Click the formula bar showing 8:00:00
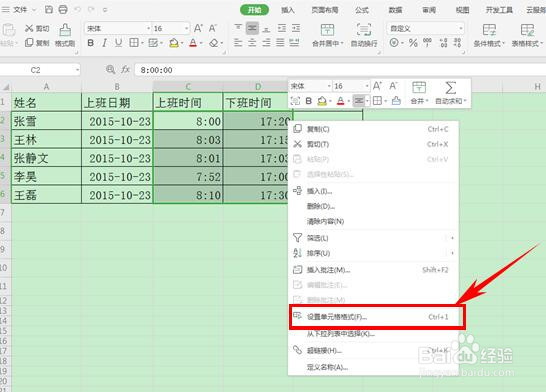Viewport: 546px width, 392px height. pos(340,70)
